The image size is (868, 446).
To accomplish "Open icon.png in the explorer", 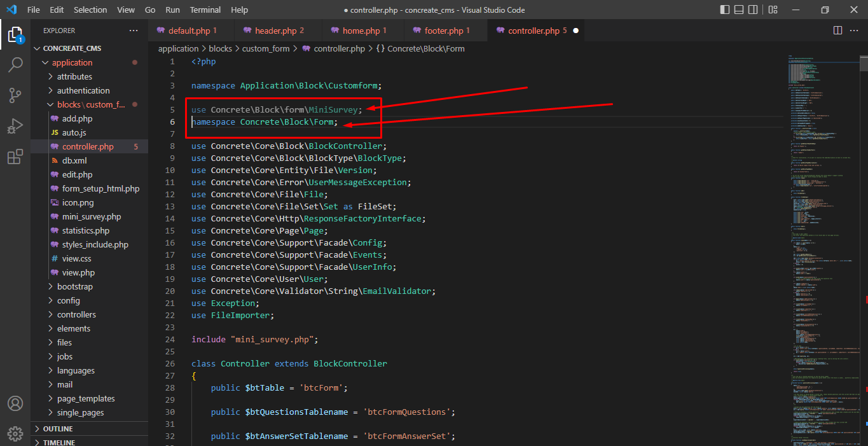I will (90, 202).
